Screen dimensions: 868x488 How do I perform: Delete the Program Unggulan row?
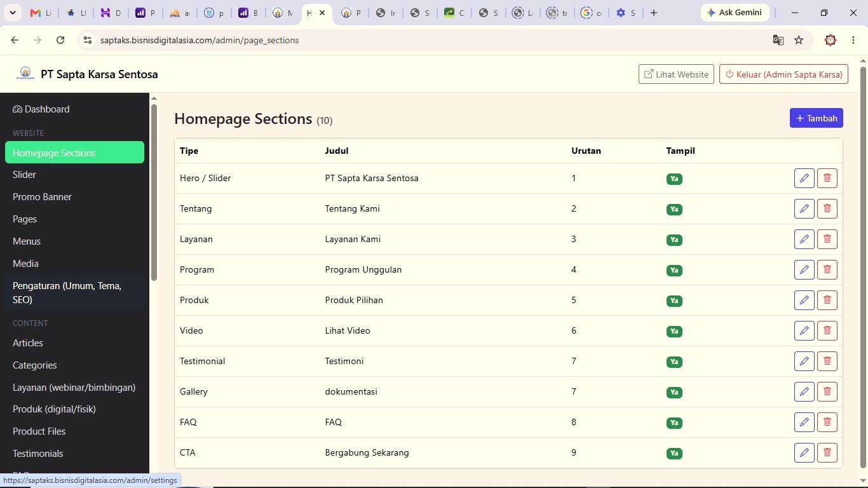coord(827,269)
